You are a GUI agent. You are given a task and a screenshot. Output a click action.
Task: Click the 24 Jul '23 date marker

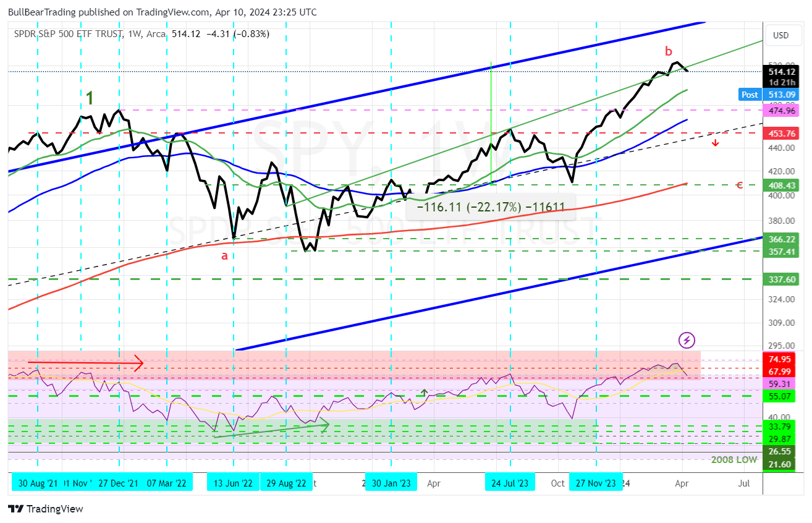point(510,483)
